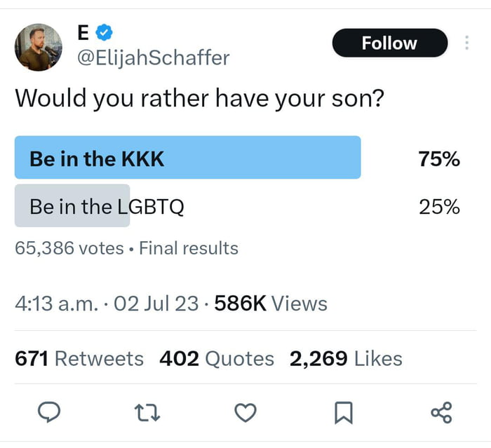Screen dimensions: 491x448
Task: Click the profile avatar picture
Action: pos(39,46)
